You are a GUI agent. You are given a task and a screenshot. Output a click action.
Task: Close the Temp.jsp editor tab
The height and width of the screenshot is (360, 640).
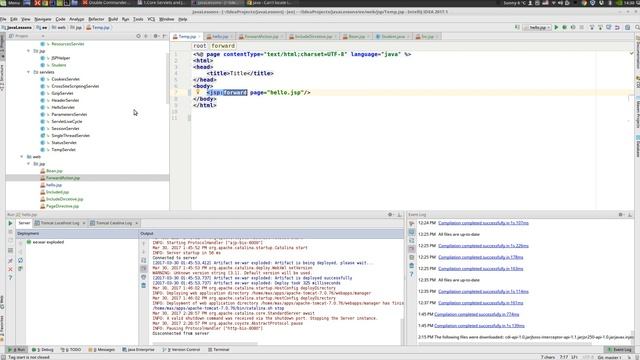click(x=200, y=37)
